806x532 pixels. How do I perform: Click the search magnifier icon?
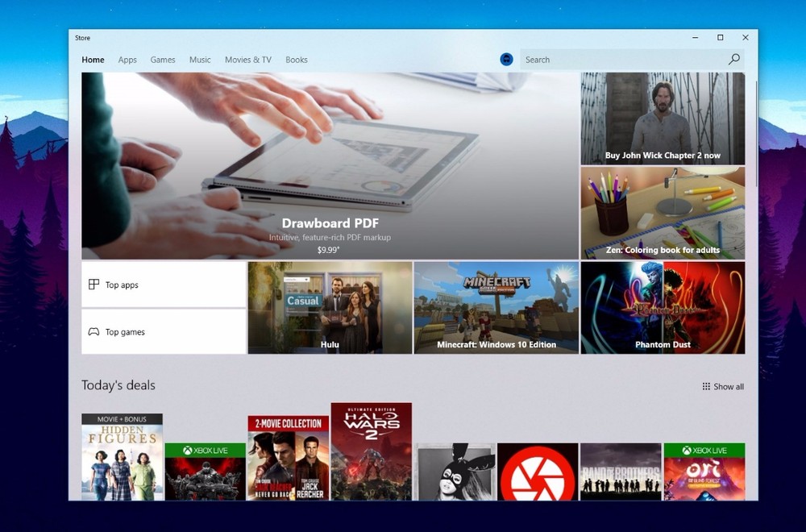[x=733, y=60]
